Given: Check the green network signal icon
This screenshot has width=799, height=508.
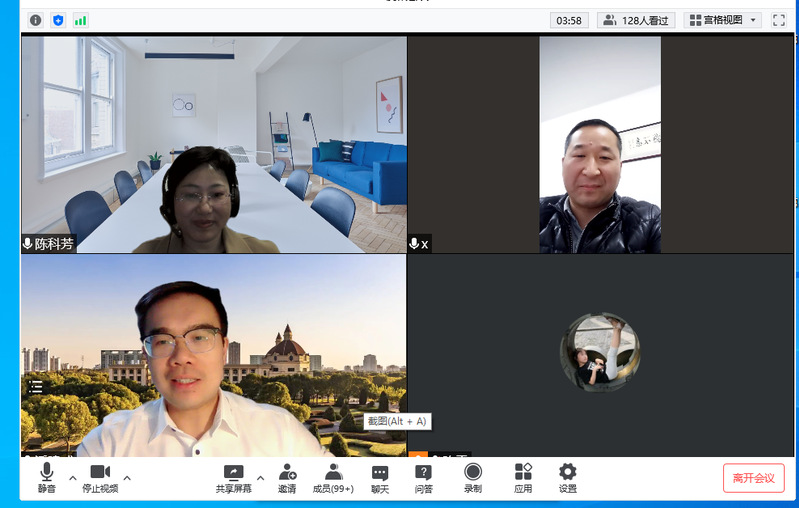Looking at the screenshot, I should click(x=80, y=20).
